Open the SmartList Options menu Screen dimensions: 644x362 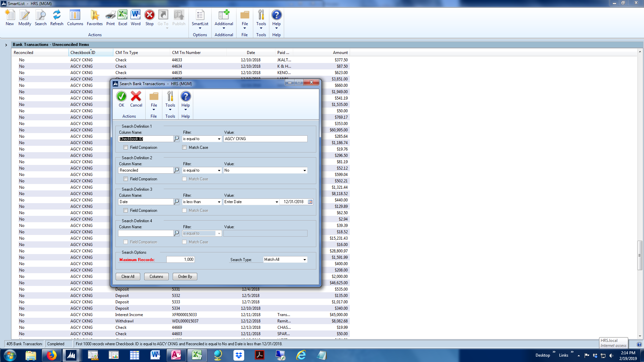200,19
